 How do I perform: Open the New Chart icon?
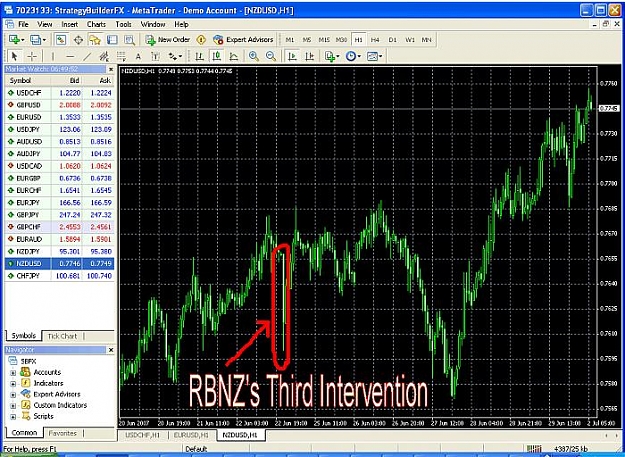pos(16,39)
